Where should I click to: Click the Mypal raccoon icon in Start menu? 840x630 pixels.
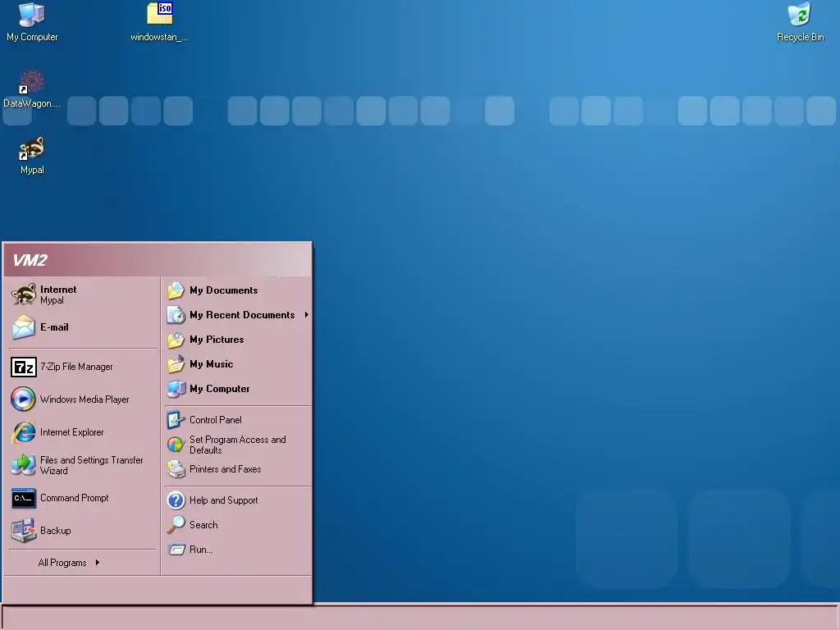tap(24, 294)
